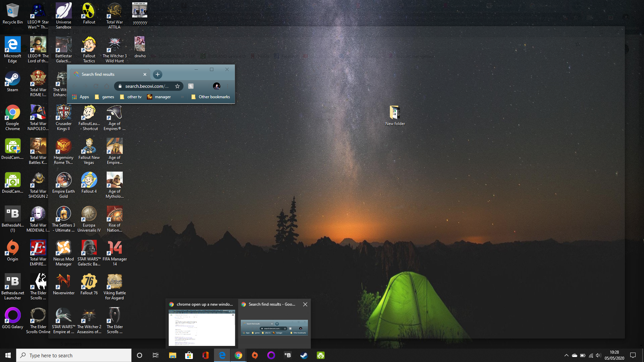The width and height of the screenshot is (644, 362).
Task: Click the Honey extension icon
Action: tap(191, 86)
